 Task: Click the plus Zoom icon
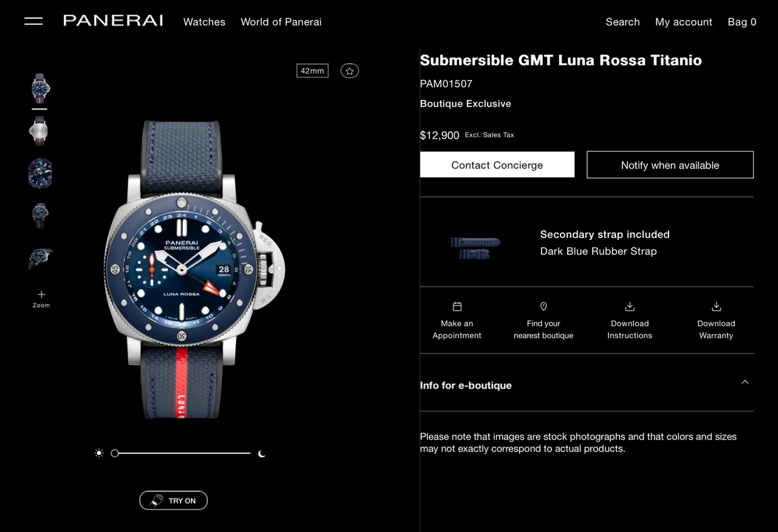click(x=41, y=294)
